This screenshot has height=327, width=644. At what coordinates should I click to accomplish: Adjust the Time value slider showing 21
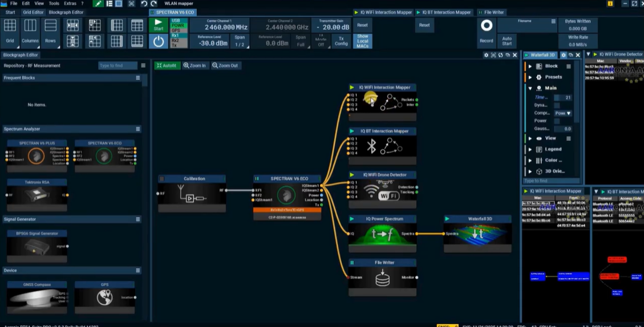click(563, 98)
